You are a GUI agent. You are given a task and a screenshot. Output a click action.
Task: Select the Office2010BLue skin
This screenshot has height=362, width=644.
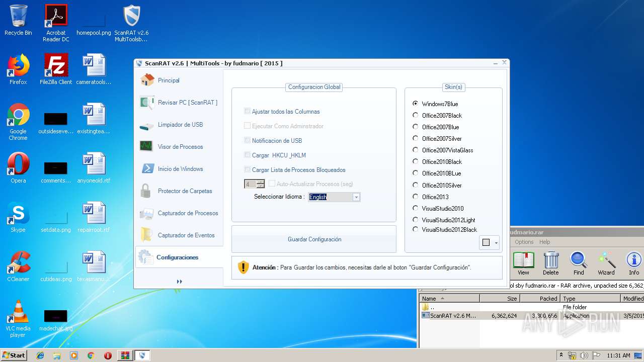click(415, 173)
